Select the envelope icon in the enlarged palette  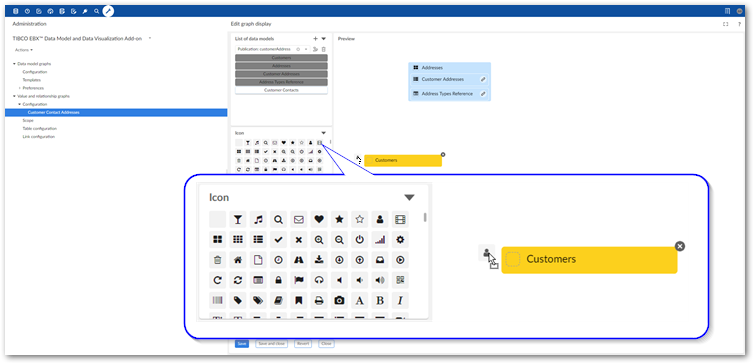299,219
